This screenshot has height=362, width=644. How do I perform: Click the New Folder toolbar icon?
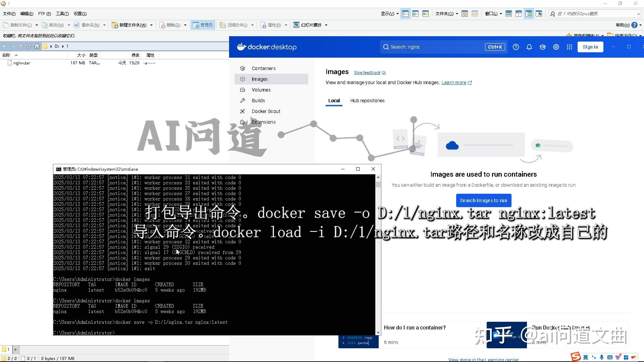115,25
